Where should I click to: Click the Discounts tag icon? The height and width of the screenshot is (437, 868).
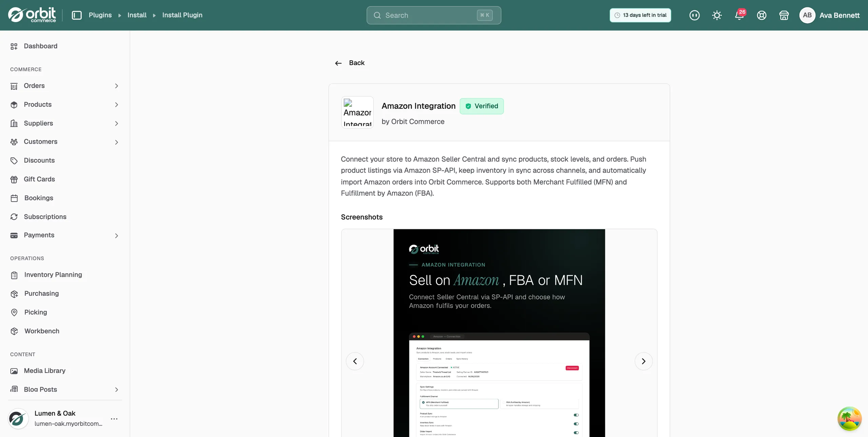click(14, 161)
